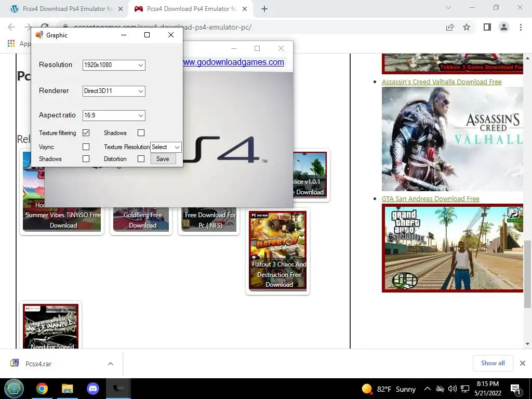Enable the Shadows checkbox beside Texture filtering
Screen dimensions: 532x399
[x=141, y=132]
